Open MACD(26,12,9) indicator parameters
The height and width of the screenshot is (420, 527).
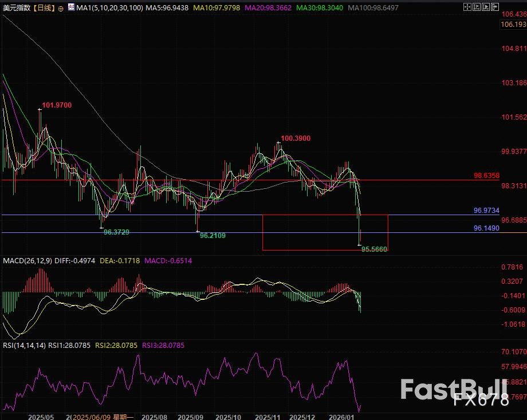pyautogui.click(x=26, y=261)
